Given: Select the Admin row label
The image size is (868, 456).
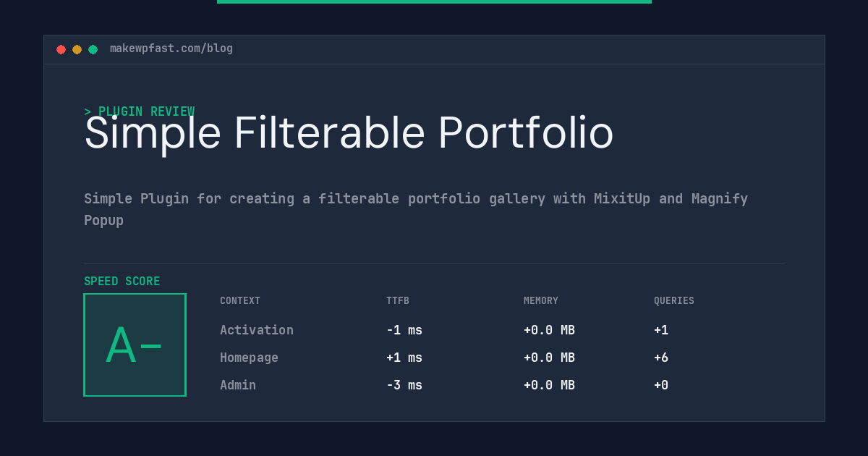Looking at the screenshot, I should coord(238,385).
